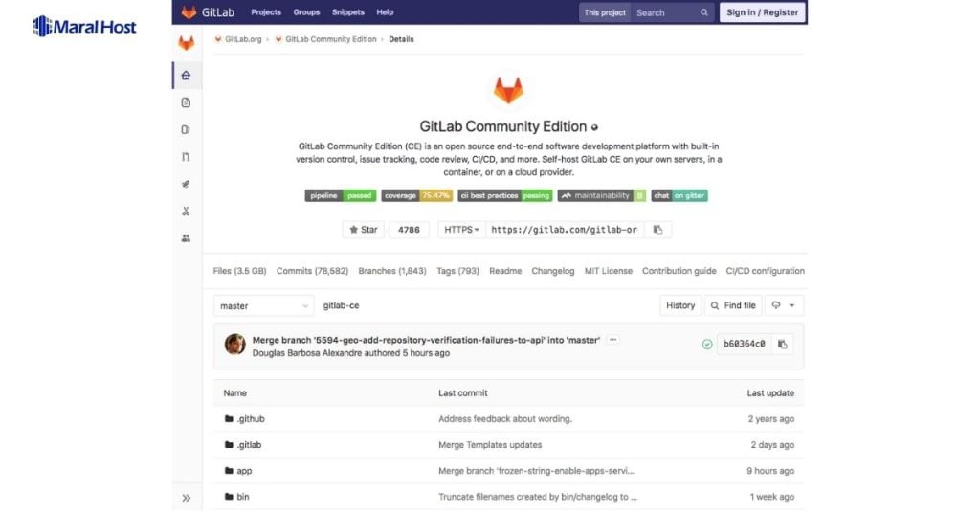Image resolution: width=980 pixels, height=515 pixels.
Task: Open the Contribution guide link
Action: click(679, 271)
